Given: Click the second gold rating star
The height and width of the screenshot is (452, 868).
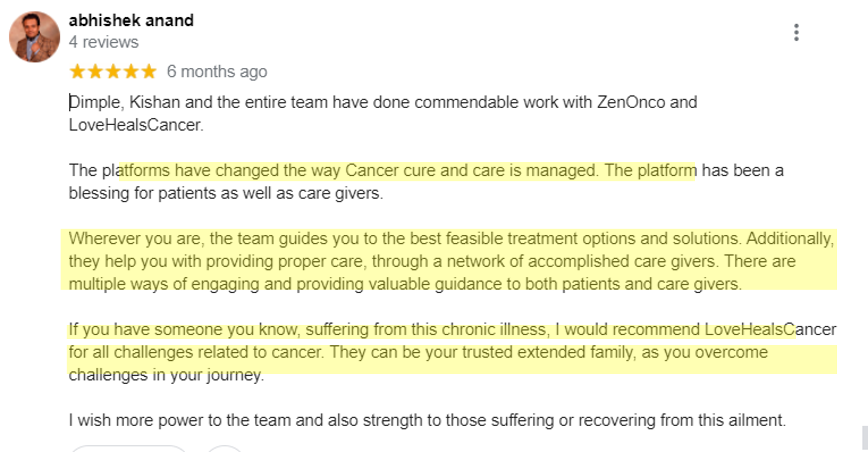Looking at the screenshot, I should click(x=95, y=71).
